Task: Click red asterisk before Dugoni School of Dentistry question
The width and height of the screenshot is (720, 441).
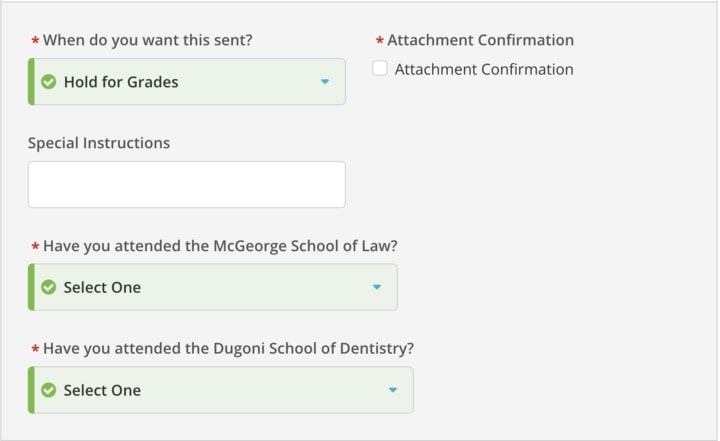Action: click(35, 349)
